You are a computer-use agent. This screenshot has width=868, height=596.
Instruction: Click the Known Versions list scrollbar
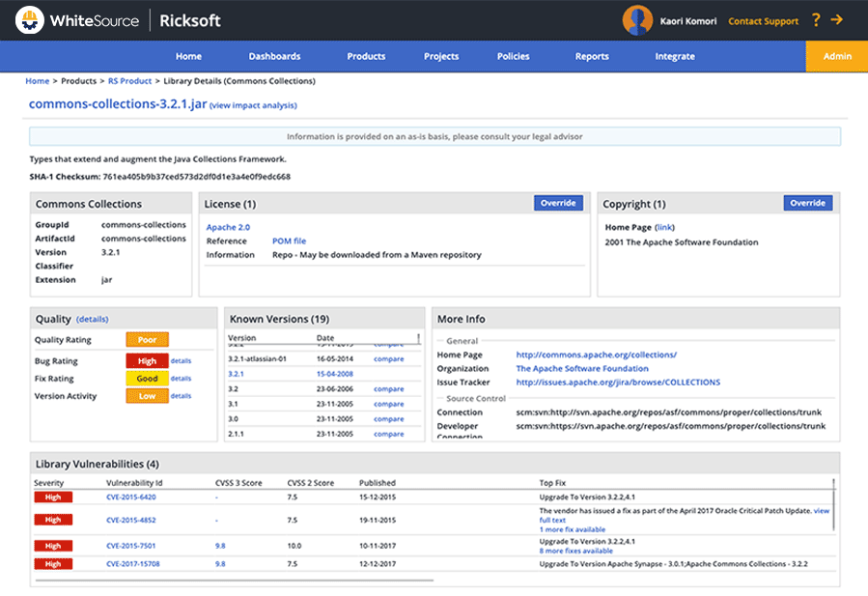pyautogui.click(x=418, y=338)
